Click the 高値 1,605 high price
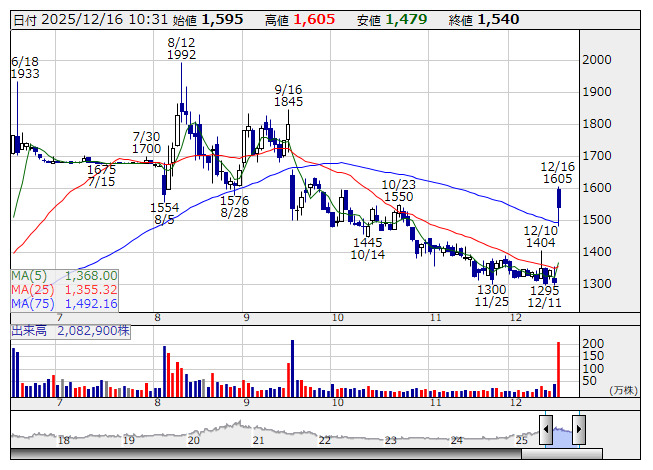Screen dimensions: 653x470 tap(300, 19)
